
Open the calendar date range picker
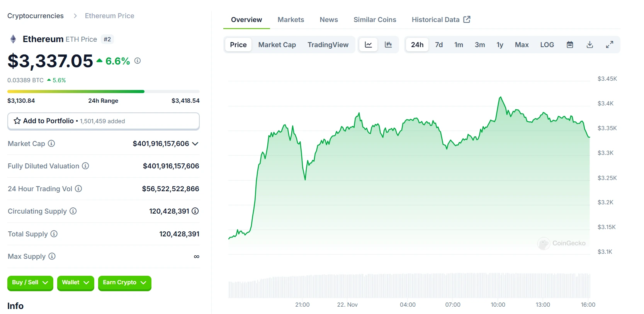pos(570,45)
